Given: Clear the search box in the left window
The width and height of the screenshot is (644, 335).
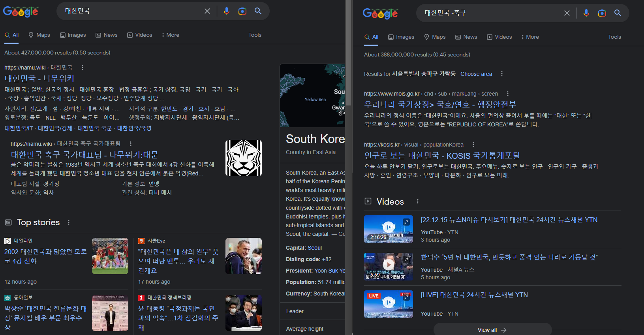Looking at the screenshot, I should tap(207, 11).
